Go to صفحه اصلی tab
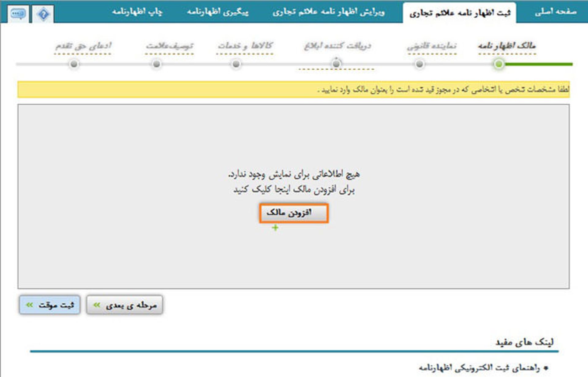Image resolution: width=588 pixels, height=377 pixels. [555, 12]
